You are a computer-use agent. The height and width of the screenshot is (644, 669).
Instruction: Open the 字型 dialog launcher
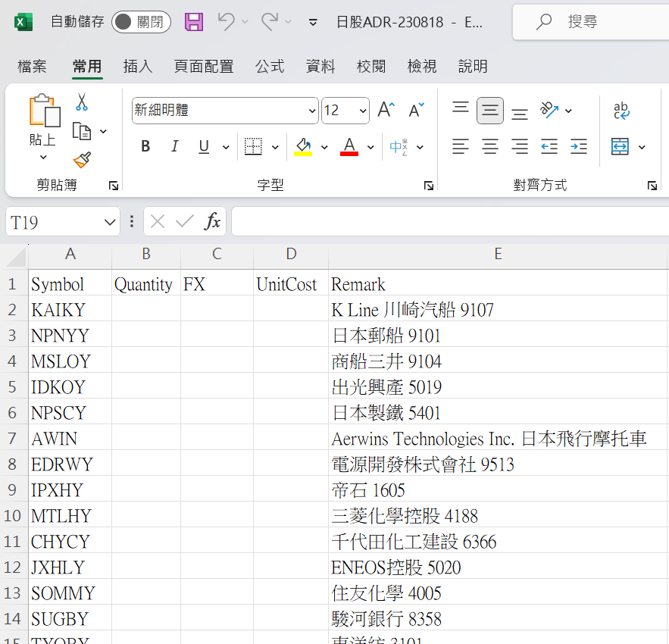coord(429,186)
